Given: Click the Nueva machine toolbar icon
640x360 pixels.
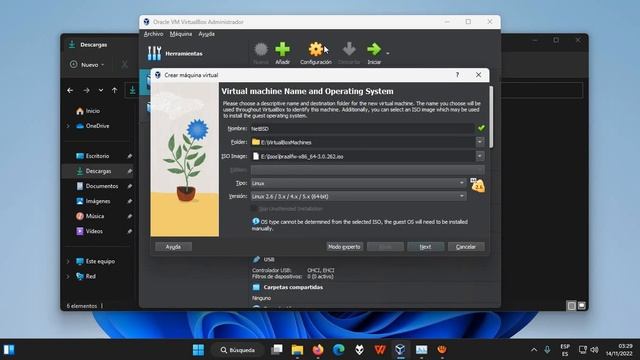Looking at the screenshot, I should pyautogui.click(x=261, y=49).
